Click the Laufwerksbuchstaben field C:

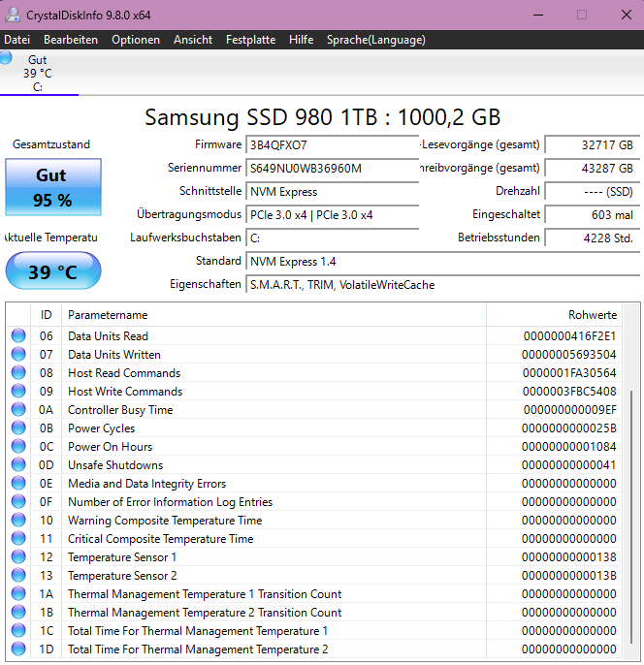coord(332,237)
